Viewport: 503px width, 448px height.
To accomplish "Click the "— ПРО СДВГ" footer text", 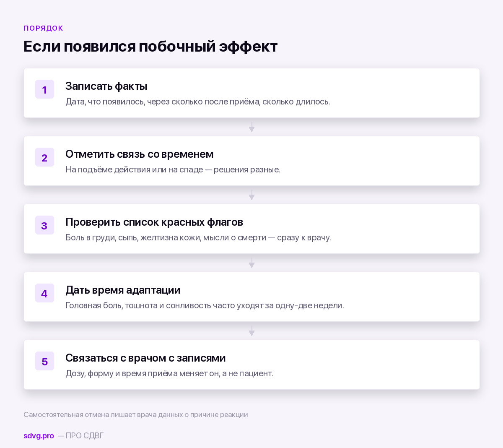I will coord(80,436).
